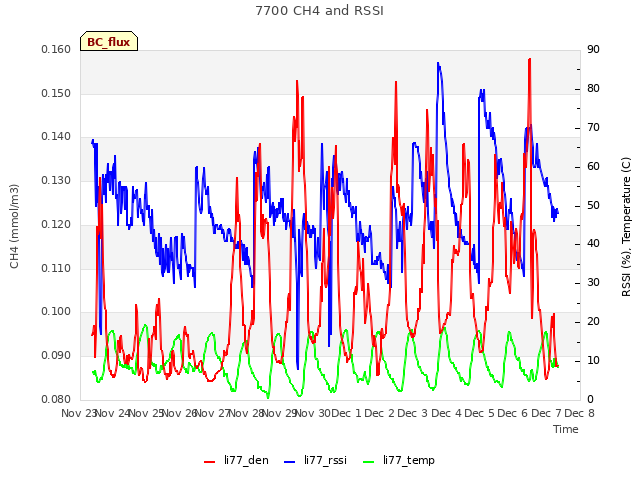Click the 60 right axis tick label
Screen dimensions: 640x480
point(593,167)
